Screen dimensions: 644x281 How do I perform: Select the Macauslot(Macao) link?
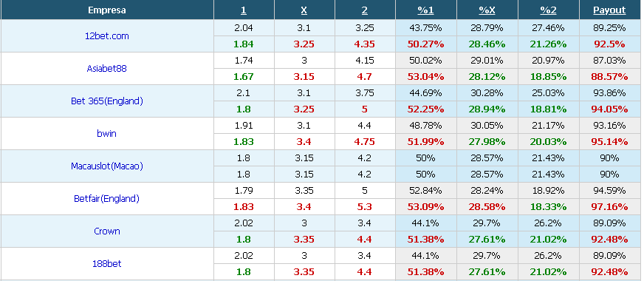[107, 166]
